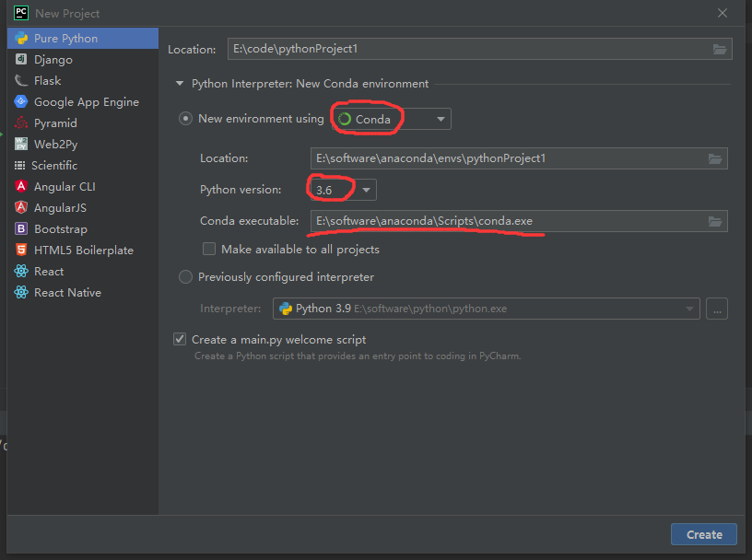Image resolution: width=752 pixels, height=560 pixels.
Task: Collapse the Python Interpreter section
Action: 180,84
